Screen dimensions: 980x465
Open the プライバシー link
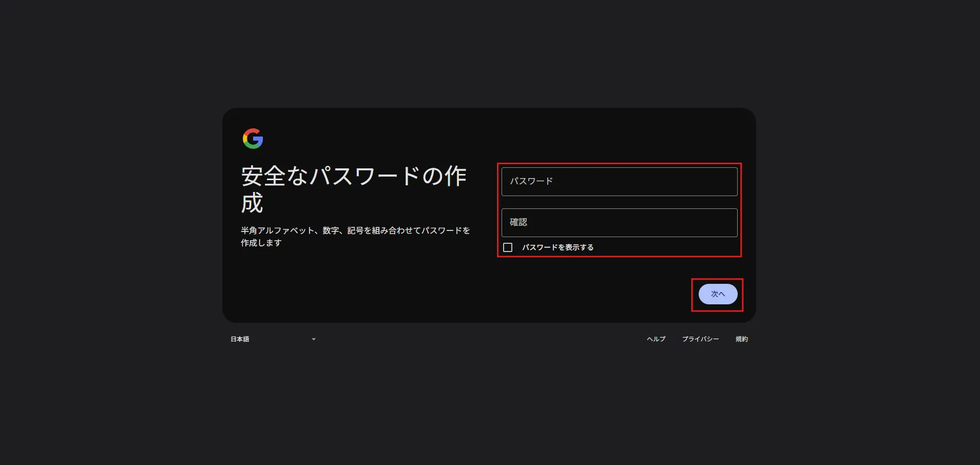[x=700, y=339]
